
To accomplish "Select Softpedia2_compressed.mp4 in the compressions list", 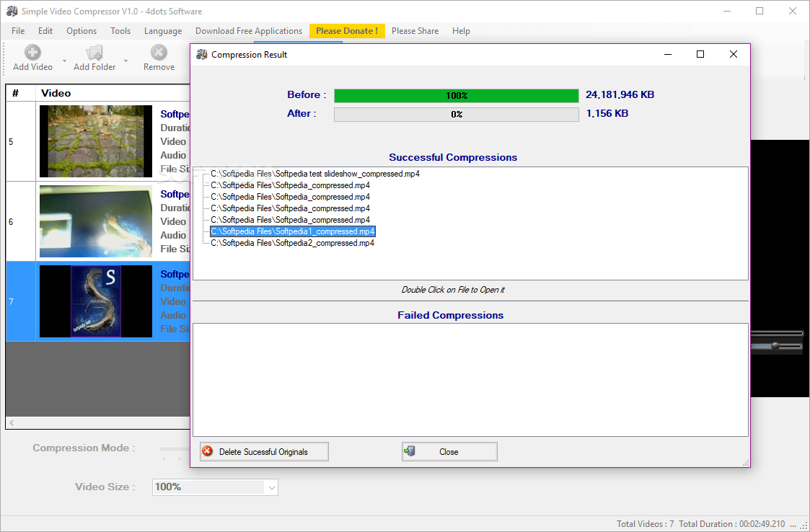I will pyautogui.click(x=291, y=243).
